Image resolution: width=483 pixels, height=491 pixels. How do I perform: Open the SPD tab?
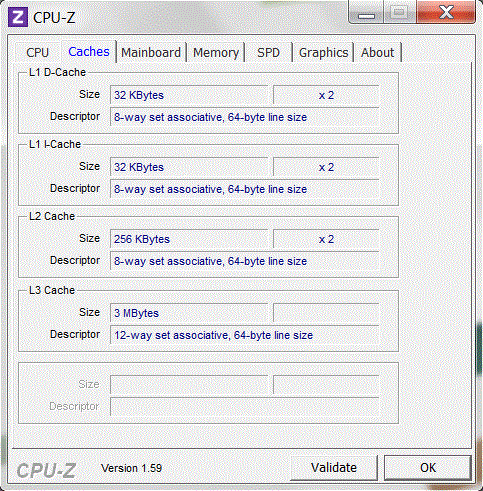[268, 53]
